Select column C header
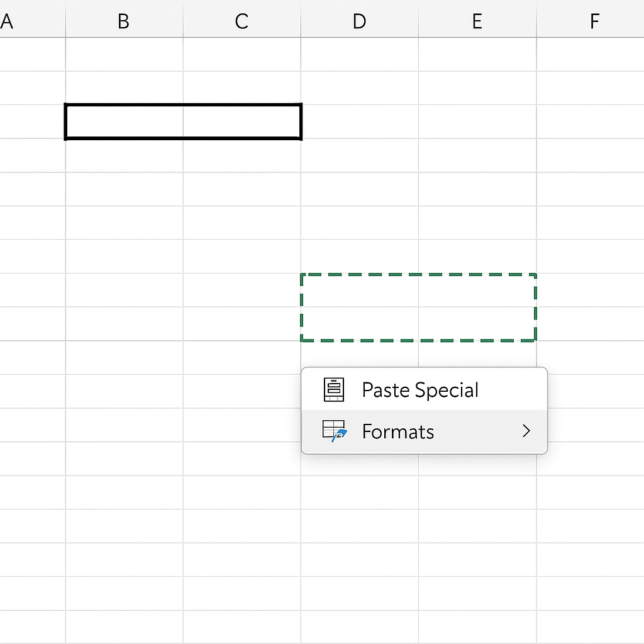This screenshot has height=644, width=644. tap(241, 21)
